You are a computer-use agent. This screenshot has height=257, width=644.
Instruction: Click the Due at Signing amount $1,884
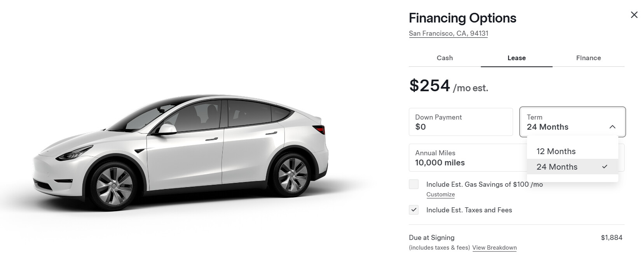click(611, 238)
